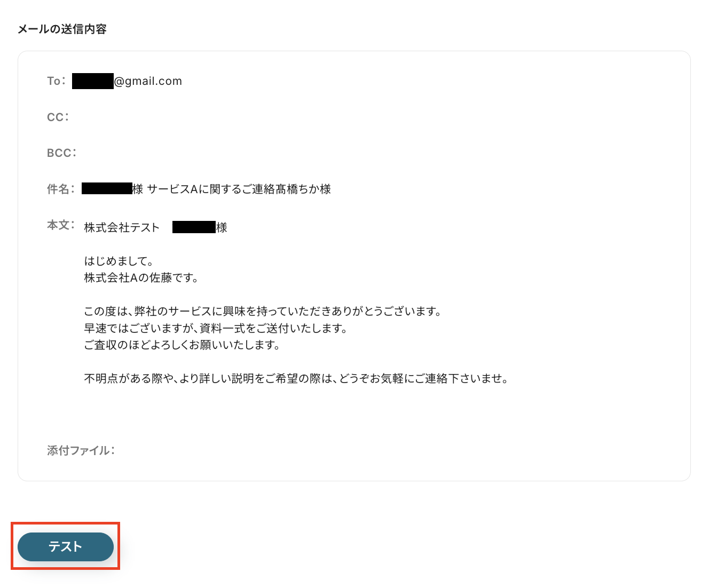
Task: Click the redacted name in subject line
Action: coord(107,188)
